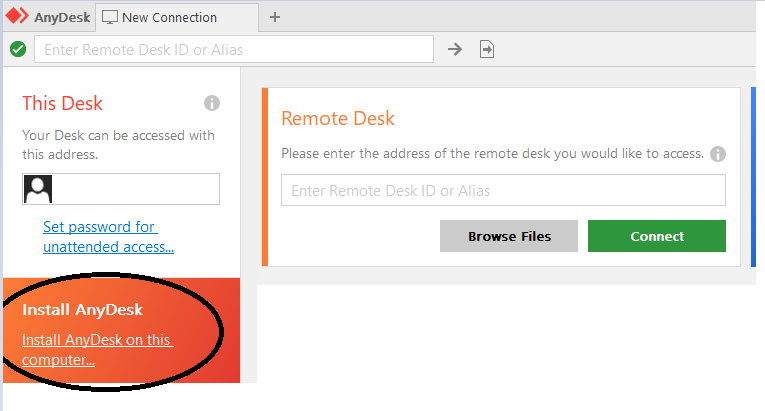Viewport: 765px width, 411px height.
Task: Focus the top Remote Desk ID address bar
Action: (x=234, y=49)
